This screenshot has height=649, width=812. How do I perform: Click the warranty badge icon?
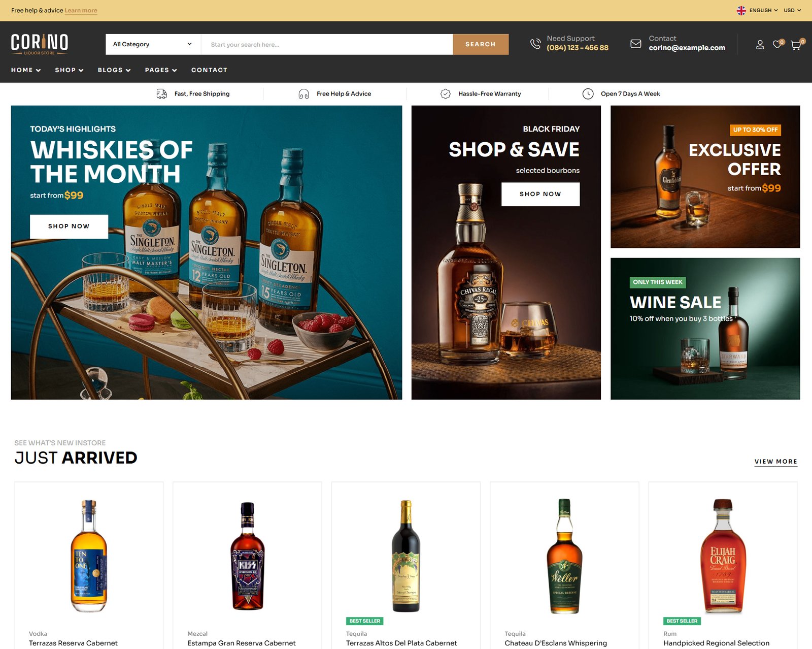click(446, 94)
